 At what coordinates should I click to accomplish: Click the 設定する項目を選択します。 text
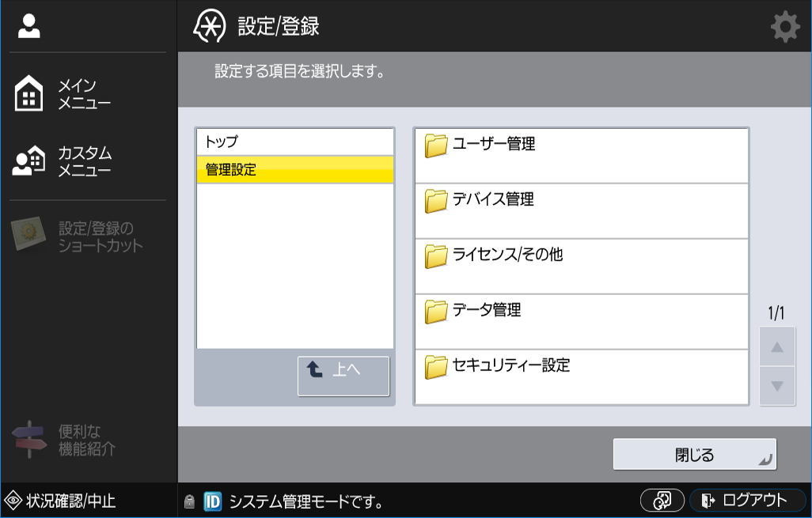click(300, 71)
